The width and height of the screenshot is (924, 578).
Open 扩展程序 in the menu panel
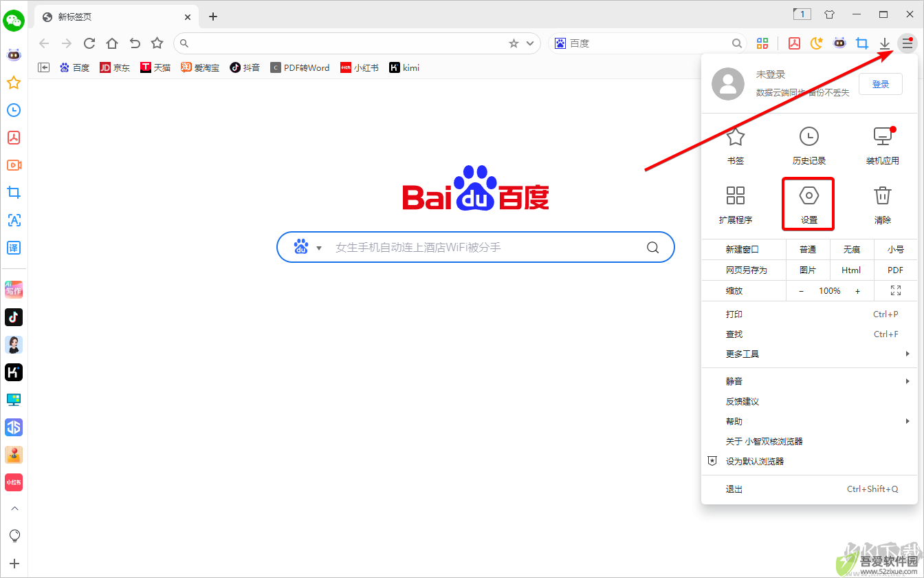(x=736, y=204)
